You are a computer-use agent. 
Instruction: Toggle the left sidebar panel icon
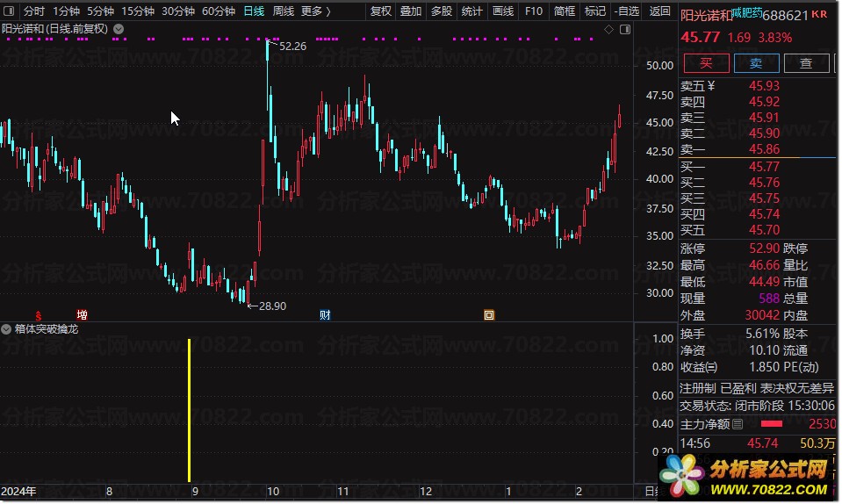(x=9, y=11)
